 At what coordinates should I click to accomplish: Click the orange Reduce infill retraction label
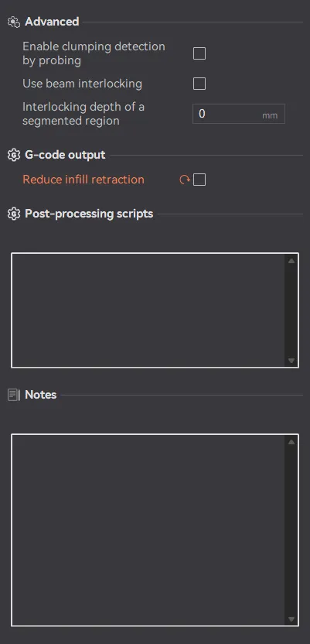tap(83, 180)
